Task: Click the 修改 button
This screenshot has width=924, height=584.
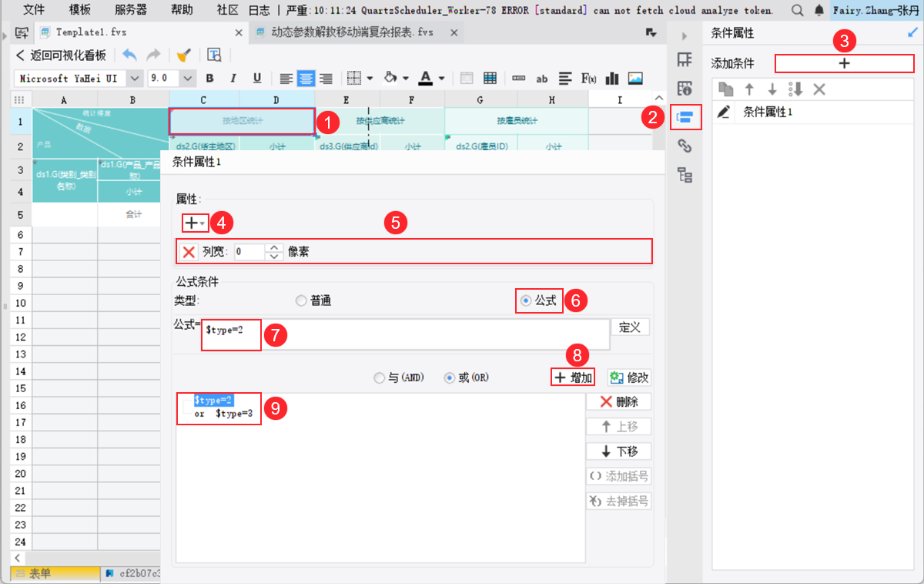Action: (629, 378)
